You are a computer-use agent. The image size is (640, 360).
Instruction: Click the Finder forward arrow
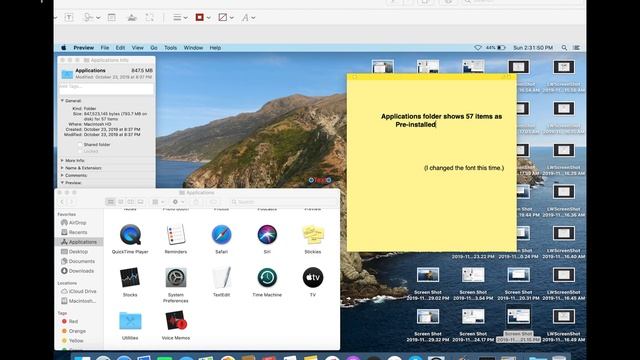(x=71, y=202)
